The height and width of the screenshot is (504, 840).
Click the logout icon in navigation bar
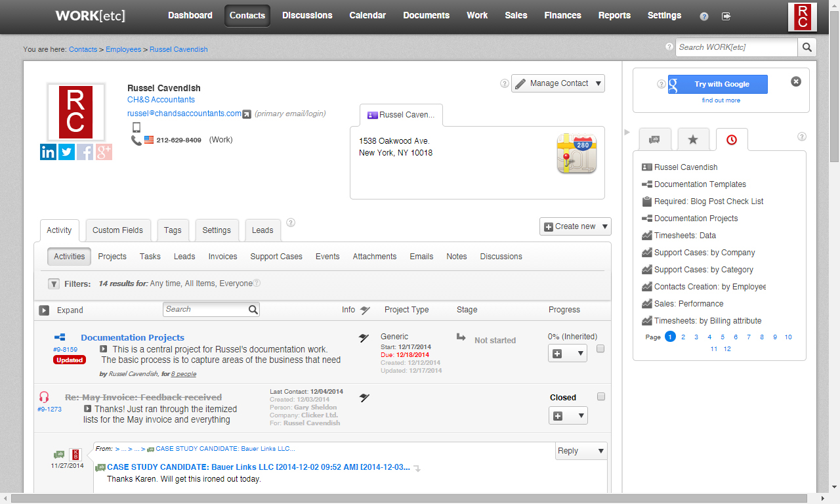[726, 16]
